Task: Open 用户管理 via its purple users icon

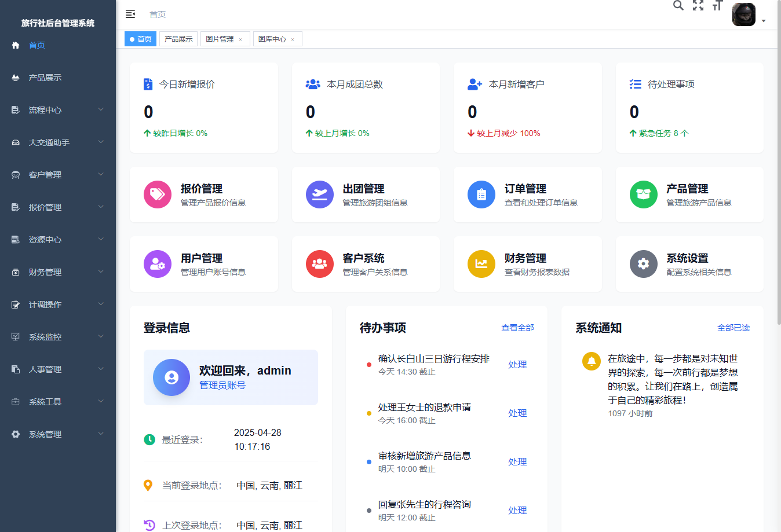Action: tap(158, 264)
